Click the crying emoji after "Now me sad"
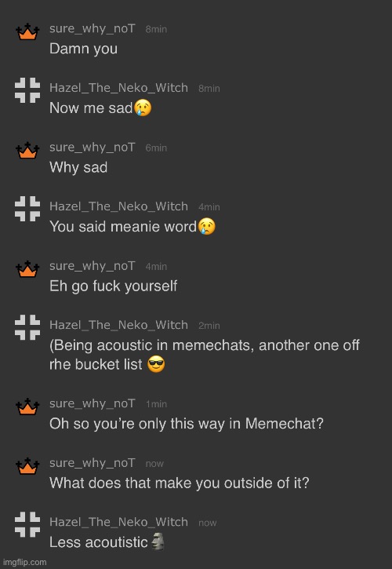 click(143, 108)
